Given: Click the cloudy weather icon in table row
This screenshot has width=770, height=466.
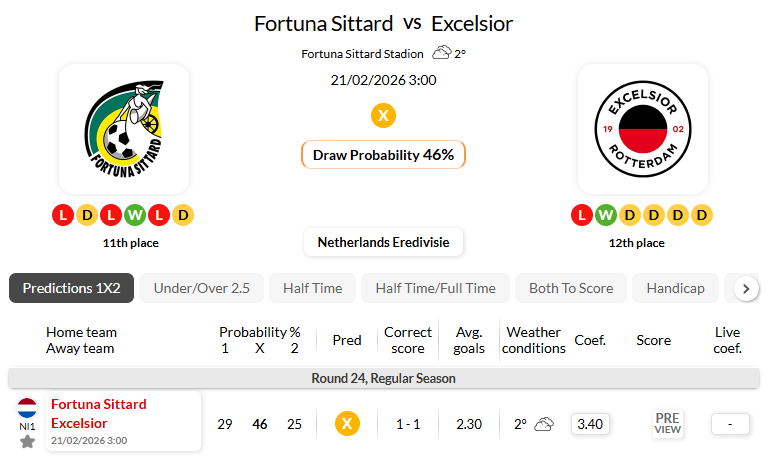Looking at the screenshot, I should [x=544, y=424].
